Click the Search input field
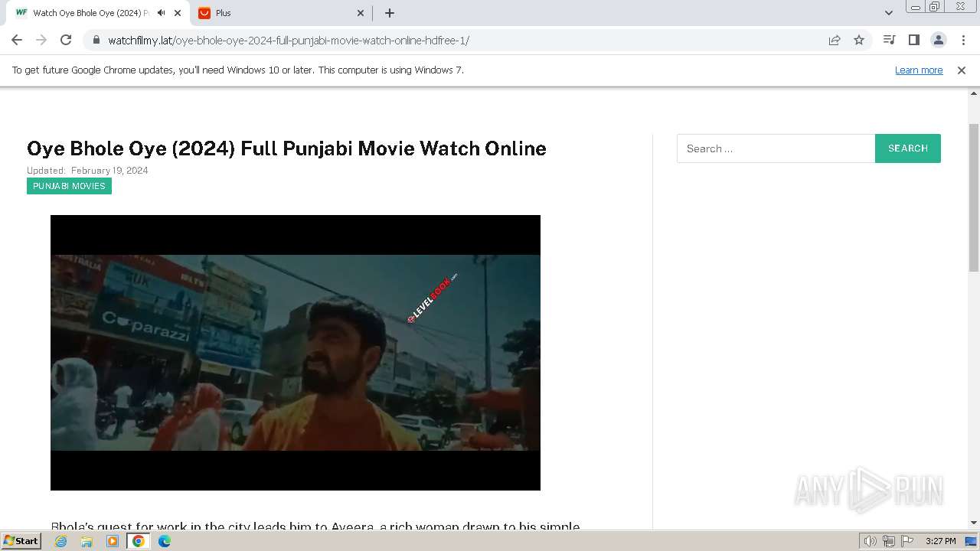The height and width of the screenshot is (551, 980). pos(776,148)
